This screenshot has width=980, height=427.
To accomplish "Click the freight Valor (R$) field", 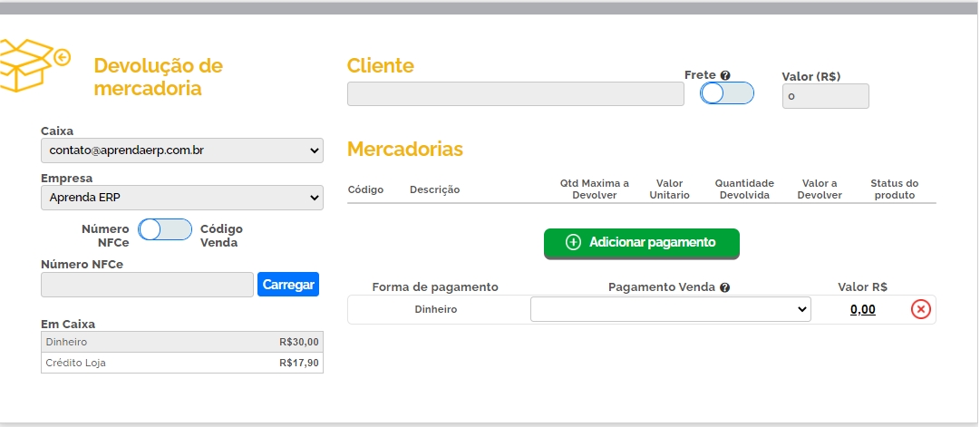I will coord(825,96).
